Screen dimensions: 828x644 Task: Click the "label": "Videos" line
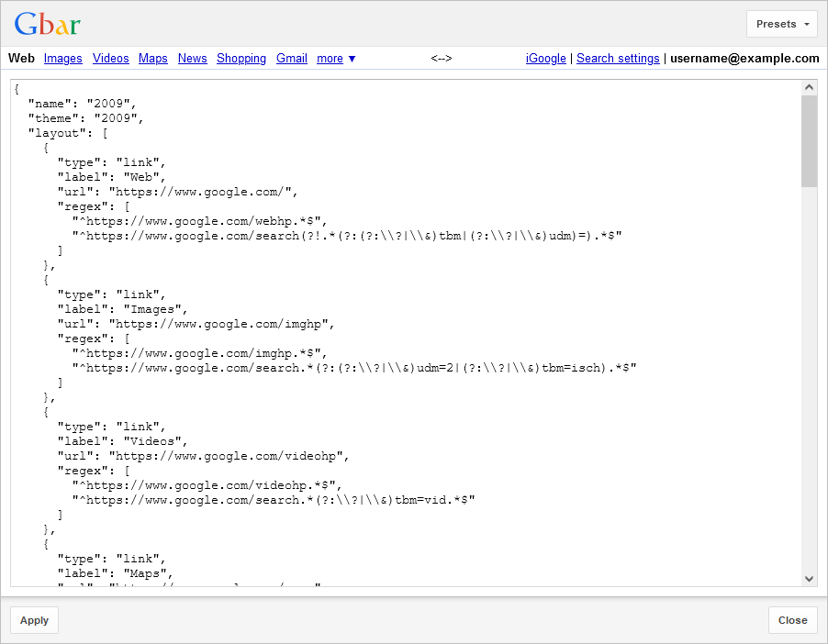point(122,441)
